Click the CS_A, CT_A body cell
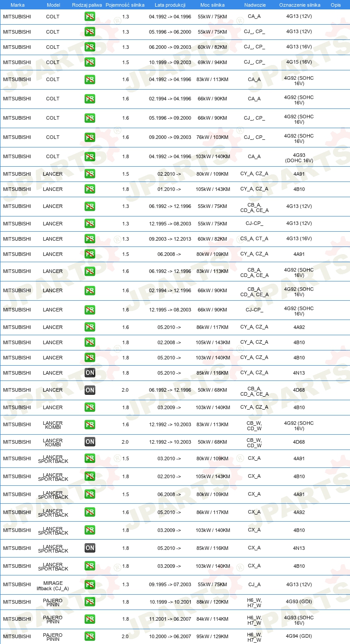The height and width of the screenshot is (644, 350). click(254, 239)
